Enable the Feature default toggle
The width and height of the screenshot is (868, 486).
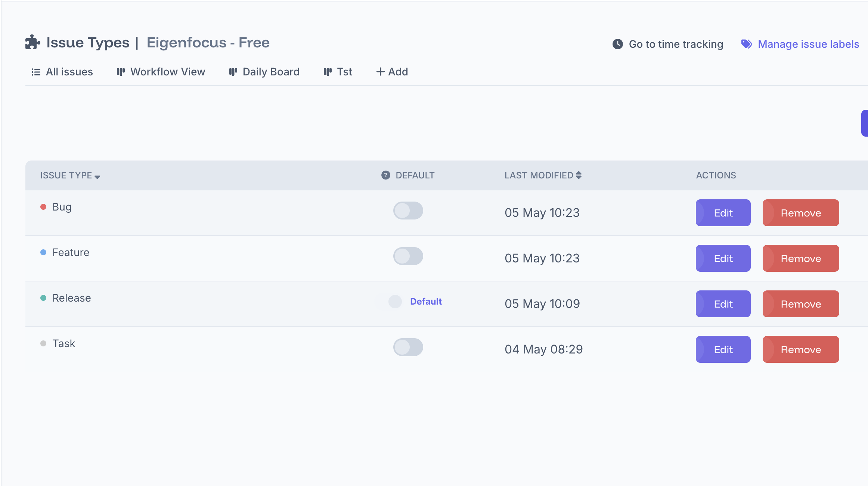(408, 256)
